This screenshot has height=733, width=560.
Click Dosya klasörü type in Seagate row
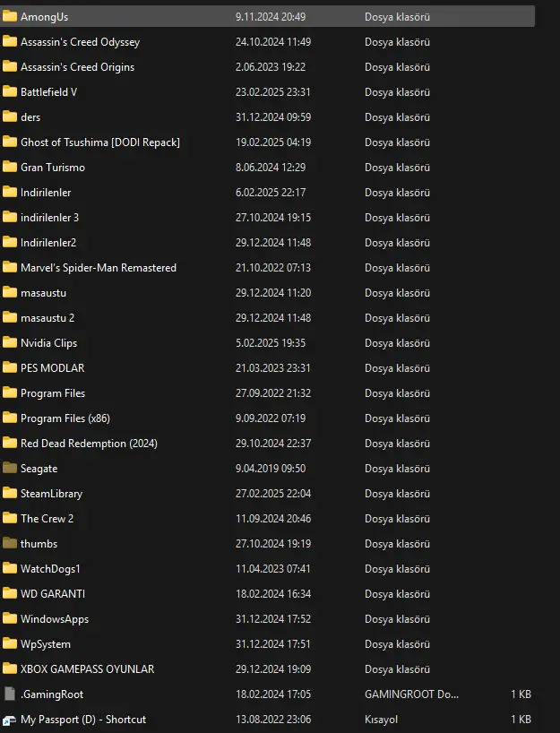point(397,469)
